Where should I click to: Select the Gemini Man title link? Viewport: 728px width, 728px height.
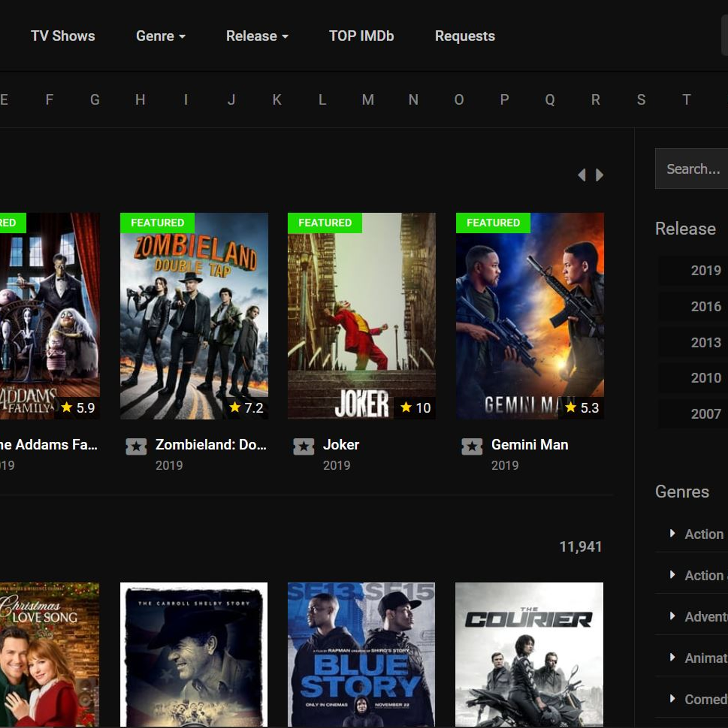[530, 445]
